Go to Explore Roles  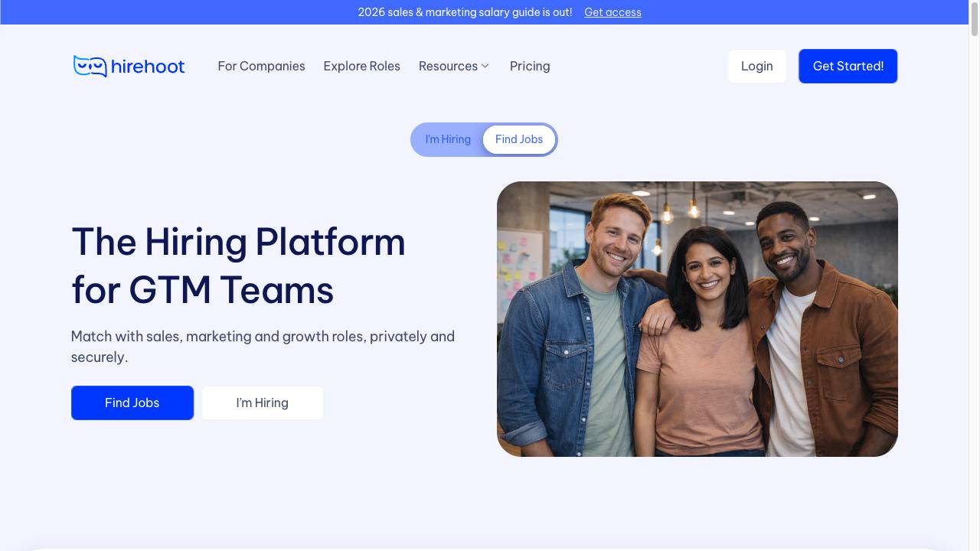click(x=361, y=66)
